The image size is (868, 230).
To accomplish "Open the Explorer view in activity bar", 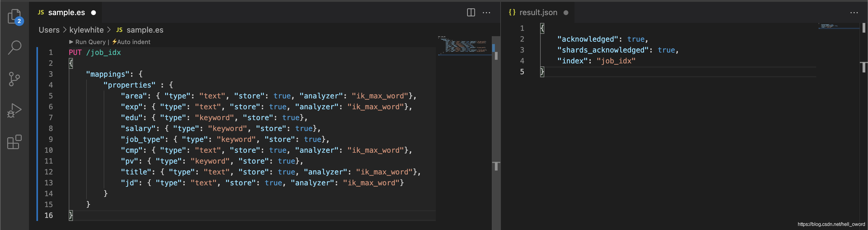I will coord(14,17).
